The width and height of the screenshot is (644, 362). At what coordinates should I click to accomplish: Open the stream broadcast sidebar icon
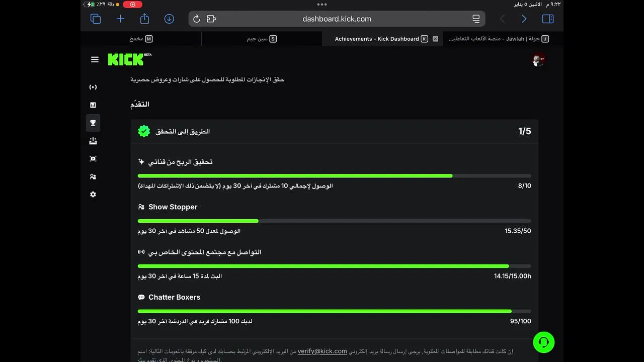(93, 87)
